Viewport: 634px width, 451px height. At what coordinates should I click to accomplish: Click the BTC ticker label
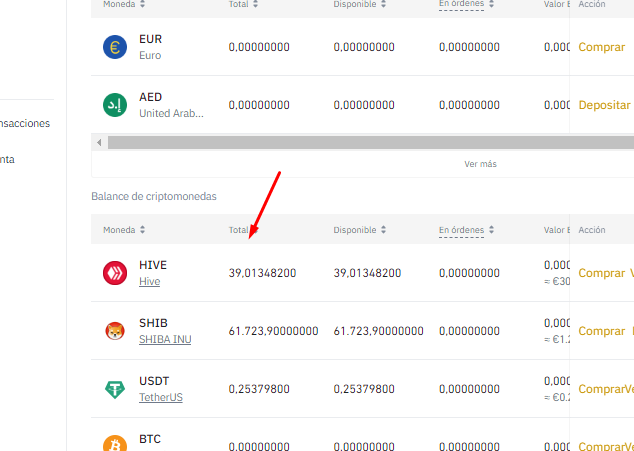pos(150,439)
